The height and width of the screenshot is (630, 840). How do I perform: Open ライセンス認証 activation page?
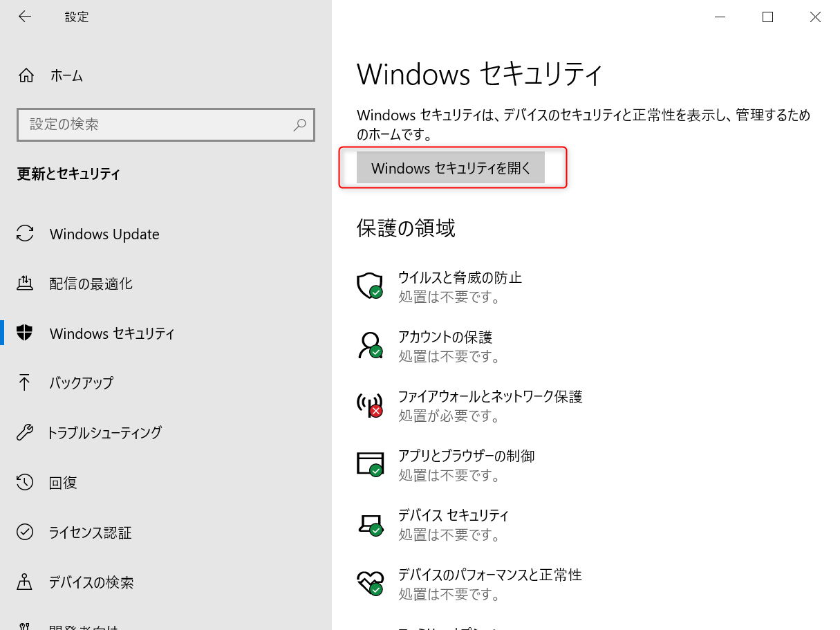click(x=90, y=532)
